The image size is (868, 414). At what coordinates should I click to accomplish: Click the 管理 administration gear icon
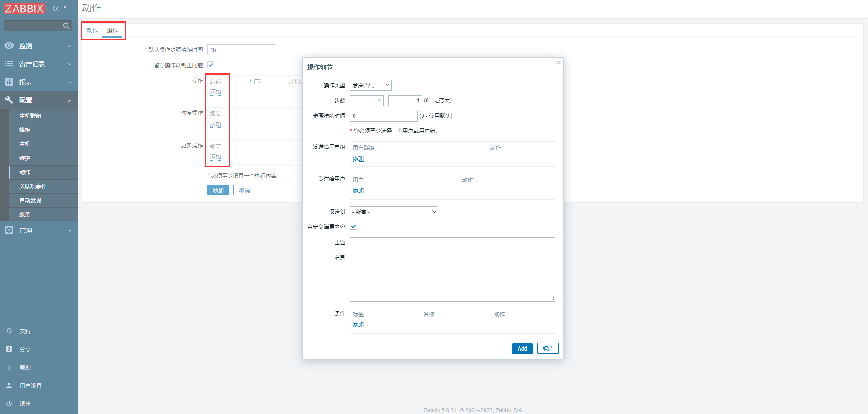tap(9, 230)
